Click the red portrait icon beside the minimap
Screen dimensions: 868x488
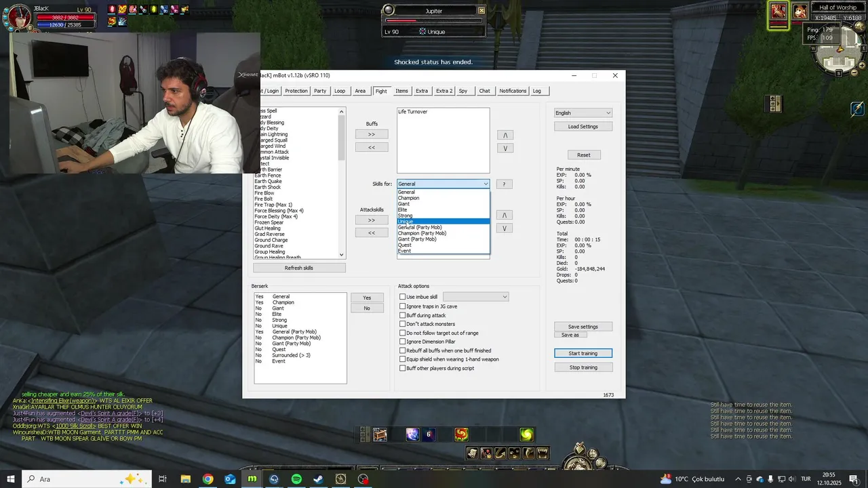(x=778, y=12)
